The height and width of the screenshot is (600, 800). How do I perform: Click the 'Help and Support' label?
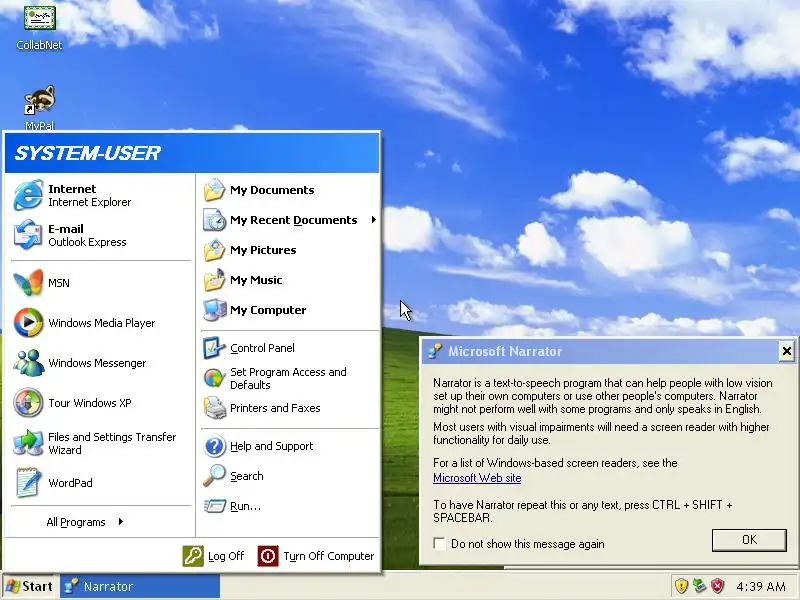click(271, 446)
